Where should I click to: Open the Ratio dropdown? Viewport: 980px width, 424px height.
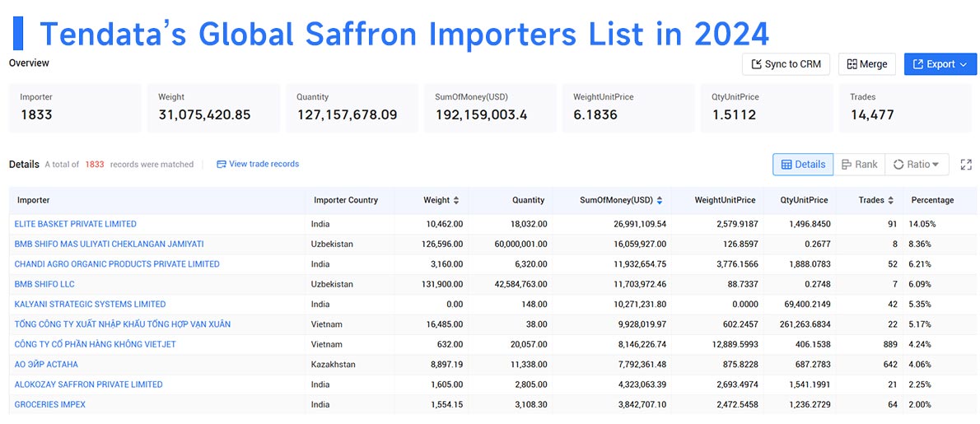[917, 164]
